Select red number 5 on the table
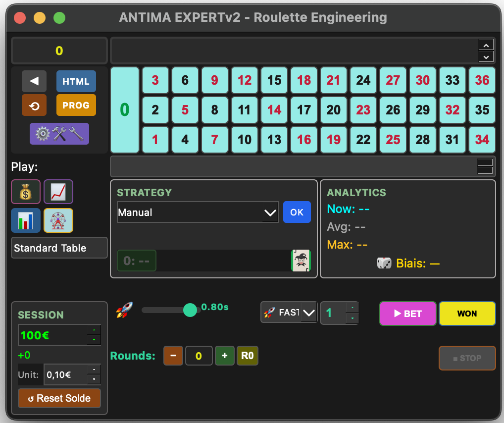The width and height of the screenshot is (504, 423). point(185,110)
